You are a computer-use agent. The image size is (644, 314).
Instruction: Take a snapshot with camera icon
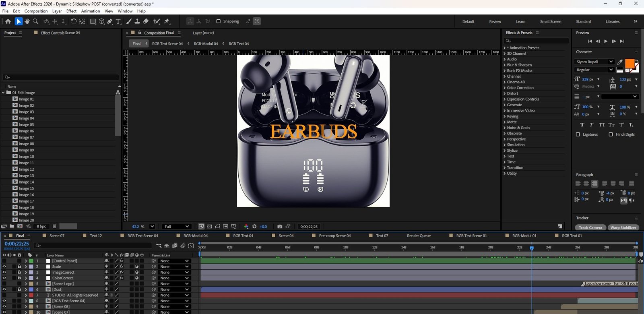tap(280, 227)
